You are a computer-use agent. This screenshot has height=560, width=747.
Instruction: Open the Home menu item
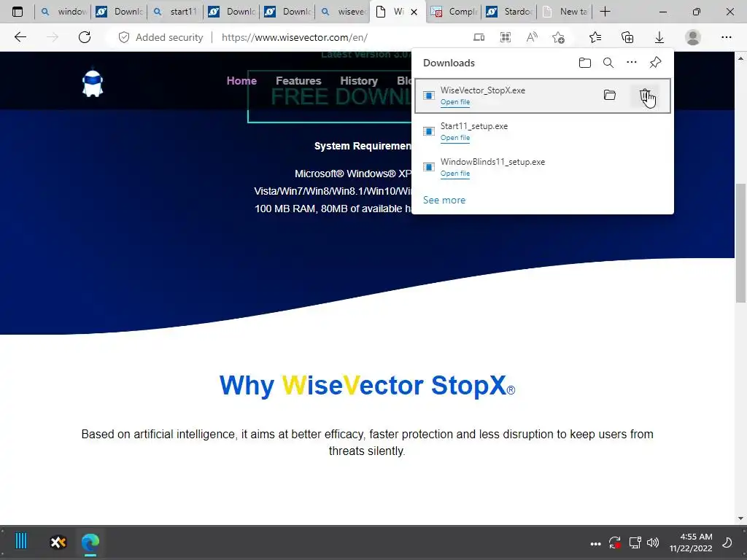[241, 81]
